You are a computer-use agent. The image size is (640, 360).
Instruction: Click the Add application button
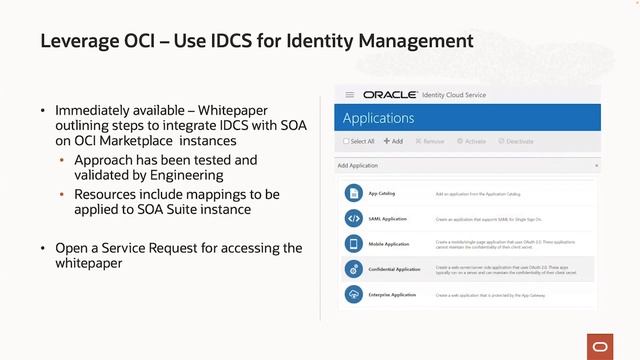(x=393, y=141)
